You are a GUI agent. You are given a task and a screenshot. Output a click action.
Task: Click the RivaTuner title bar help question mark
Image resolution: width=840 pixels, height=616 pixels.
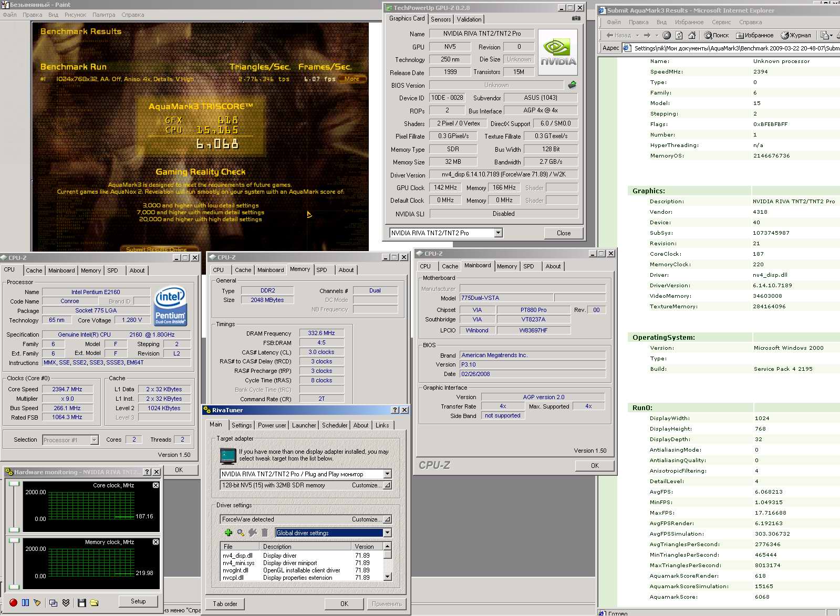click(396, 410)
